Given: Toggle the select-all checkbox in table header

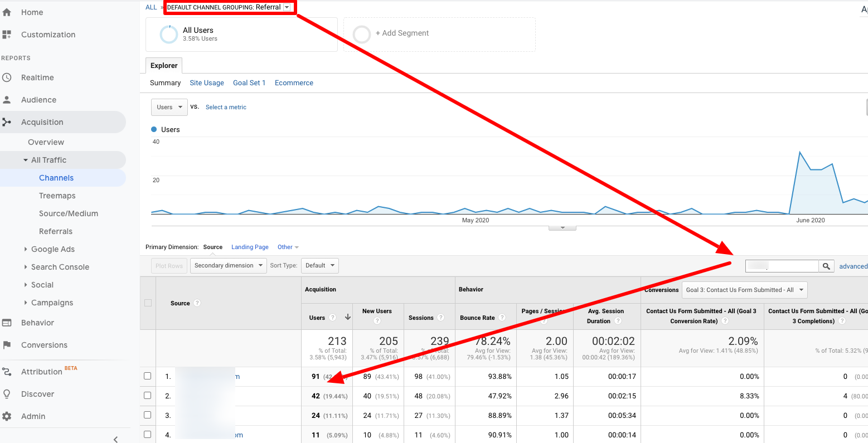Looking at the screenshot, I should click(148, 303).
